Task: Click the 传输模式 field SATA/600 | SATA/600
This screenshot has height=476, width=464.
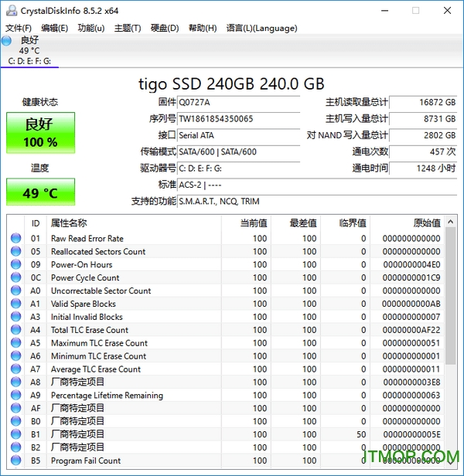Action: point(238,151)
